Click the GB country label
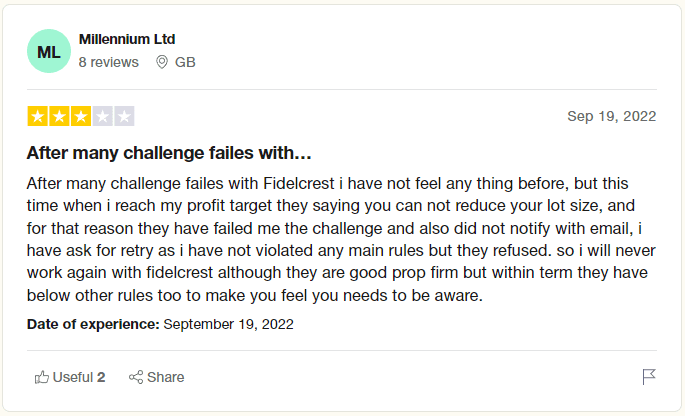Viewport: 685px width, 416px height. tap(185, 62)
